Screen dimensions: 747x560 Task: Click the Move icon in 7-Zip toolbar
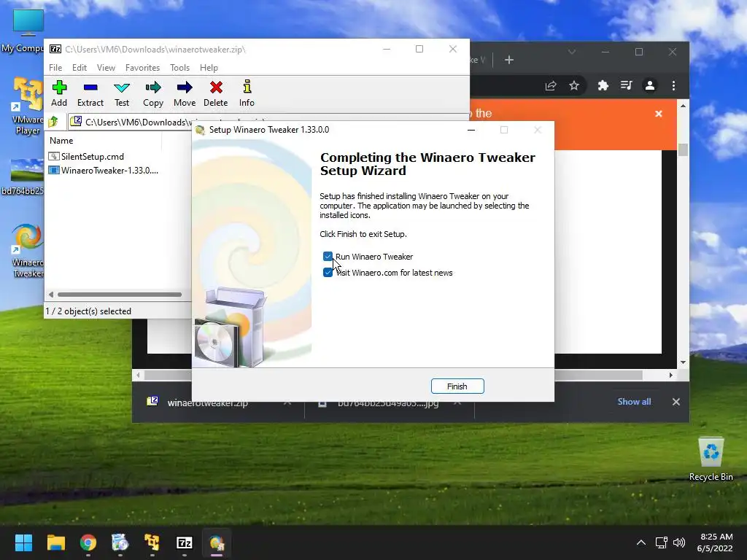pyautogui.click(x=185, y=93)
